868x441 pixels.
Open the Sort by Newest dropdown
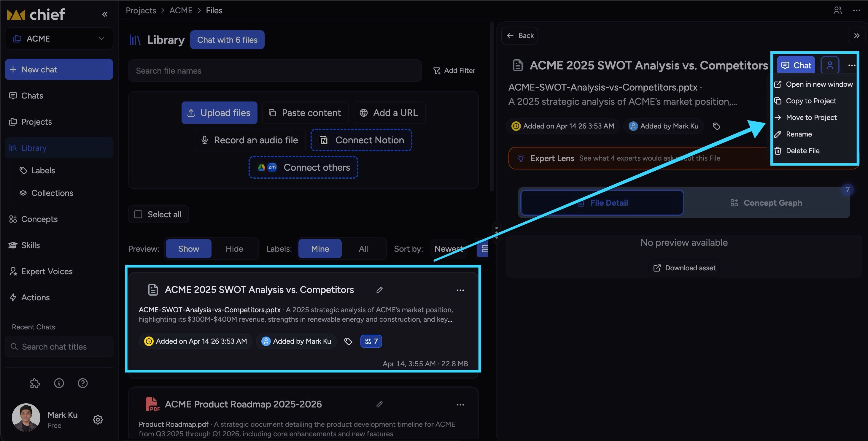click(449, 249)
